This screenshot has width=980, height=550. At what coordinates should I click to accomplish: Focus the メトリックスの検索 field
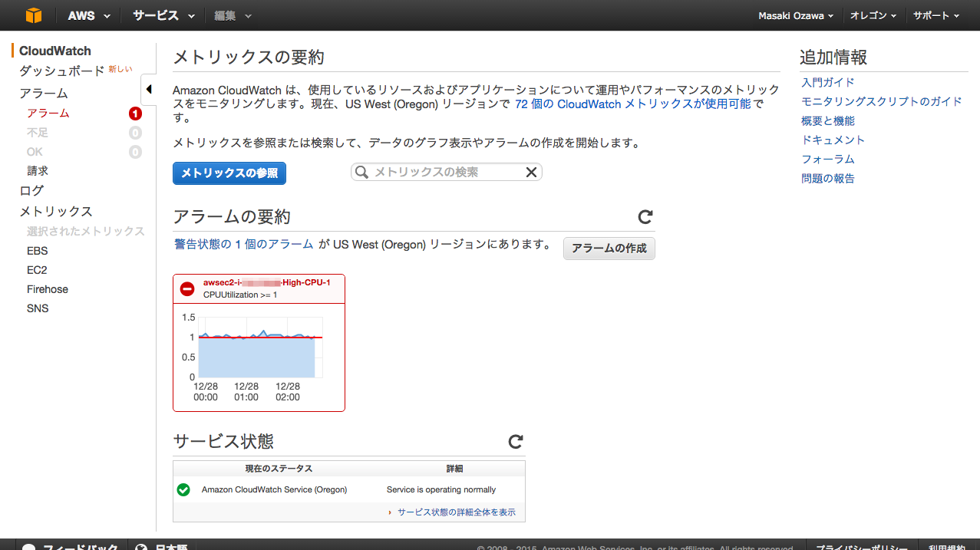(x=446, y=173)
